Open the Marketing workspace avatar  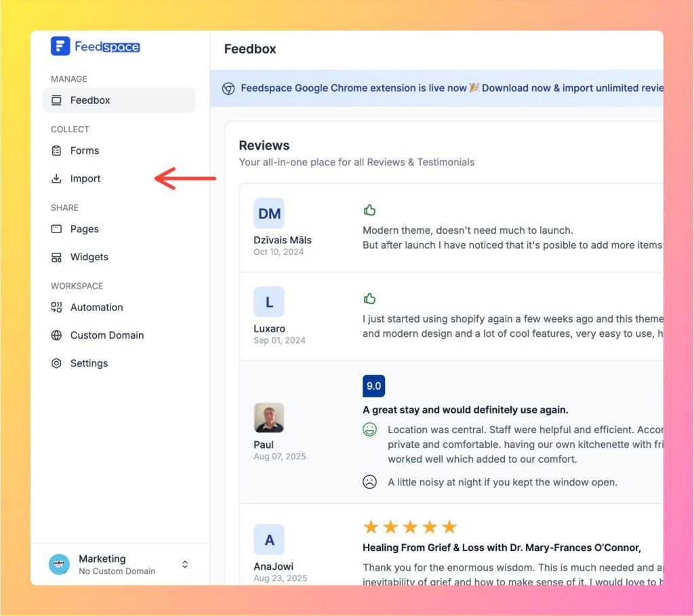pyautogui.click(x=59, y=564)
